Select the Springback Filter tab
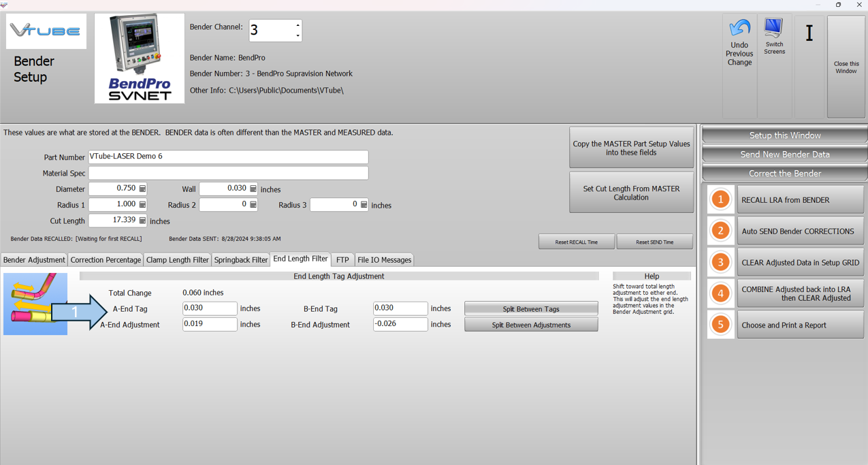The image size is (868, 465). pyautogui.click(x=241, y=260)
